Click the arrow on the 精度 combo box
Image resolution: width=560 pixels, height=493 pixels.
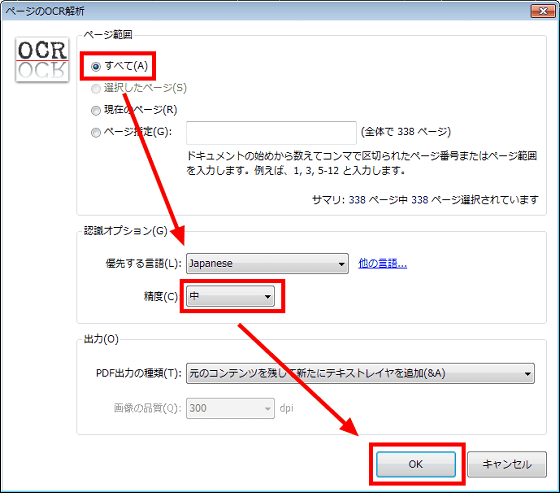pos(268,297)
